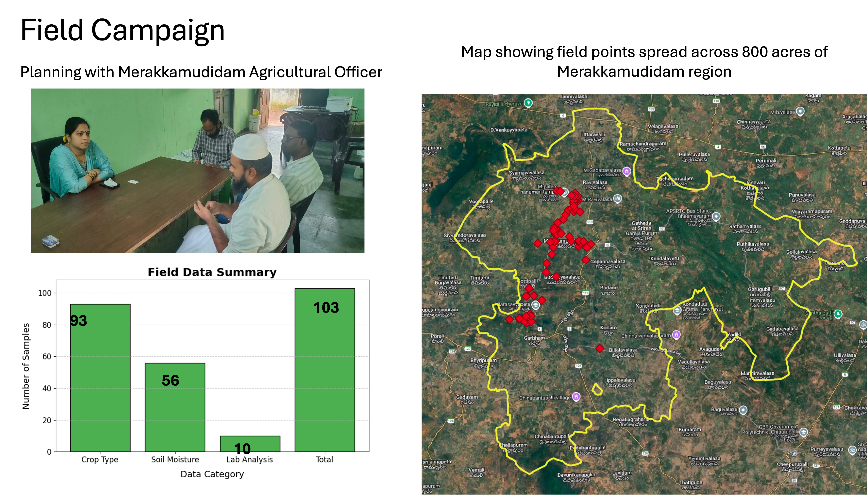Viewport: 868px width, 495px height.
Task: Open the GBR Government Polytechnic school icon
Action: pos(803,432)
